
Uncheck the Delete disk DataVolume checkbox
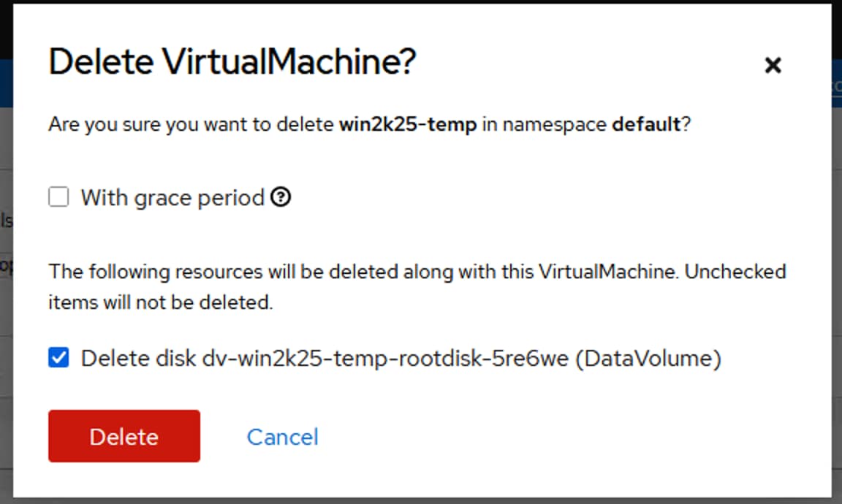coord(58,359)
